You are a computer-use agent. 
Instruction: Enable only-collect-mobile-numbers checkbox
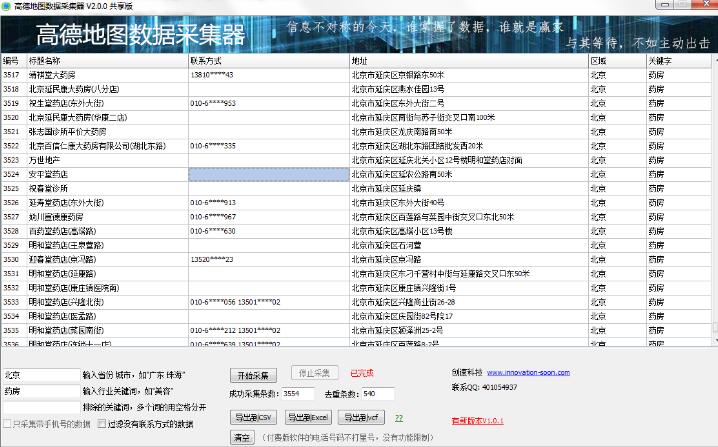pos(7,424)
